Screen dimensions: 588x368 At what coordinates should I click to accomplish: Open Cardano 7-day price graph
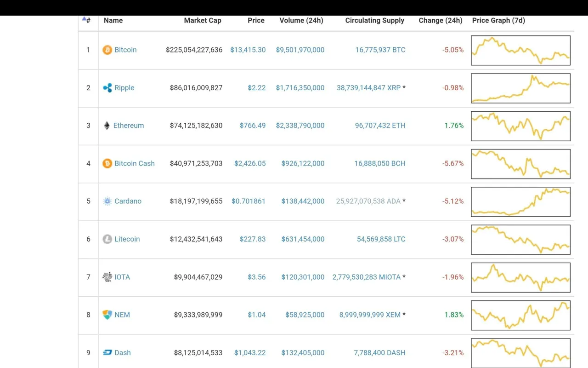point(521,201)
